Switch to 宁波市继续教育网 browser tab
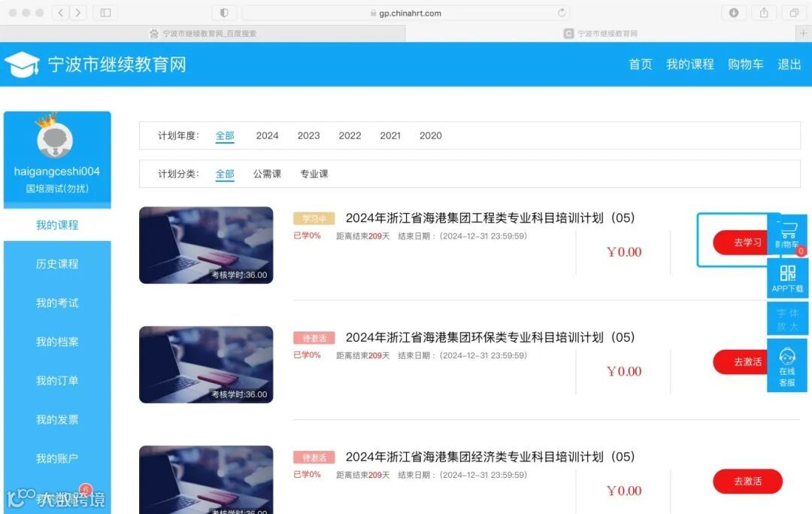Viewport: 812px width, 514px height. (x=601, y=34)
